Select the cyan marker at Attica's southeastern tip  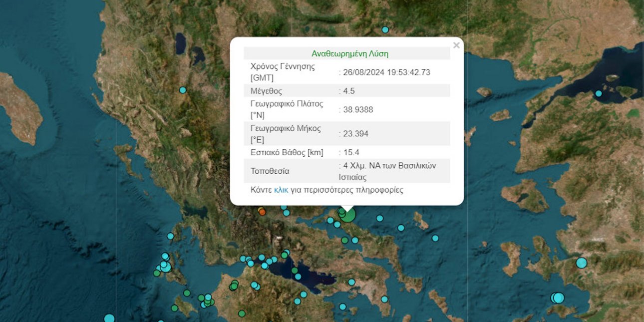[x=384, y=299]
